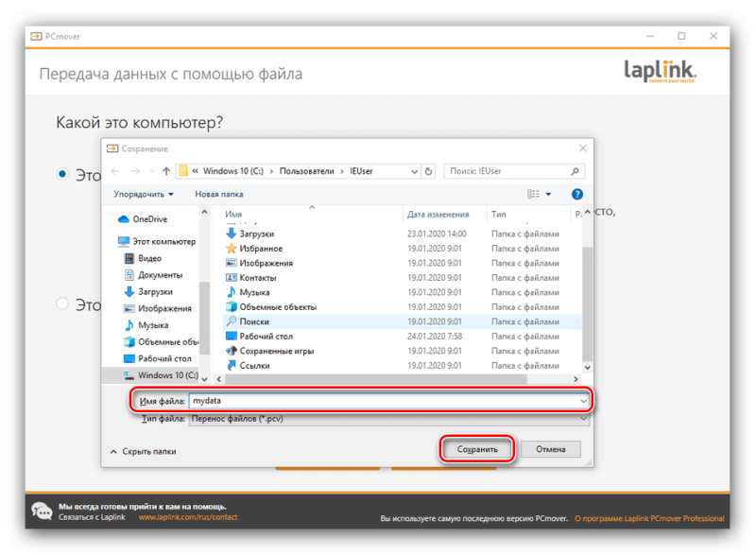Click the folder icon in address bar
The height and width of the screenshot is (555, 756).
183,171
